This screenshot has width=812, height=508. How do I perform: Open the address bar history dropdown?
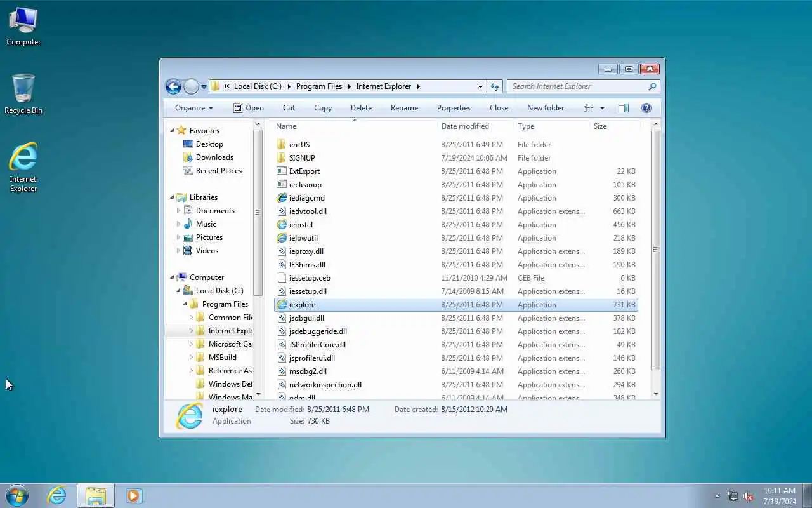[x=480, y=86]
